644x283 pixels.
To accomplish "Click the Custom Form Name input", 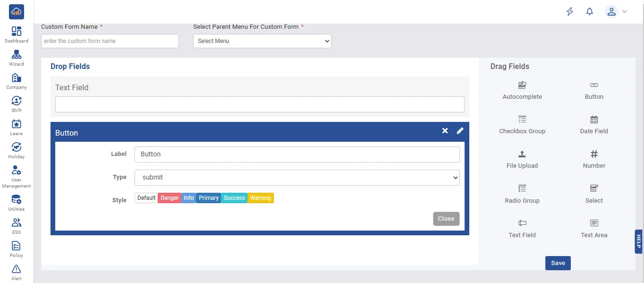I will [x=110, y=41].
